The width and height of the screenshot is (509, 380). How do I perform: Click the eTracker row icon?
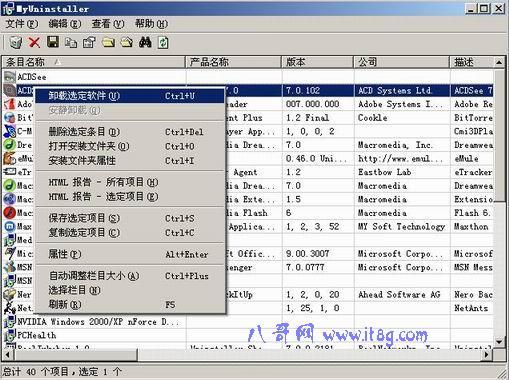pos(10,172)
